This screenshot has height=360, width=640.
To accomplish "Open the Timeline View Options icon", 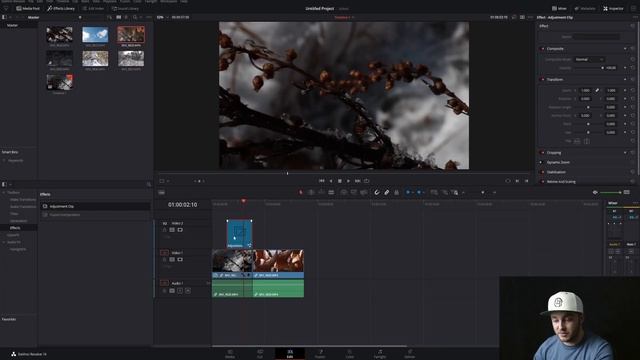I will (x=162, y=192).
